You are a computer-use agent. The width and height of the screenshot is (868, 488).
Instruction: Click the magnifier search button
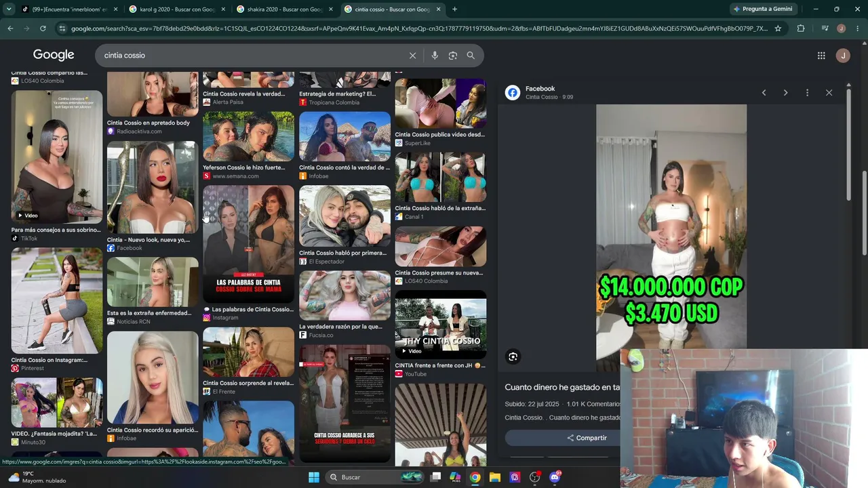[471, 56]
